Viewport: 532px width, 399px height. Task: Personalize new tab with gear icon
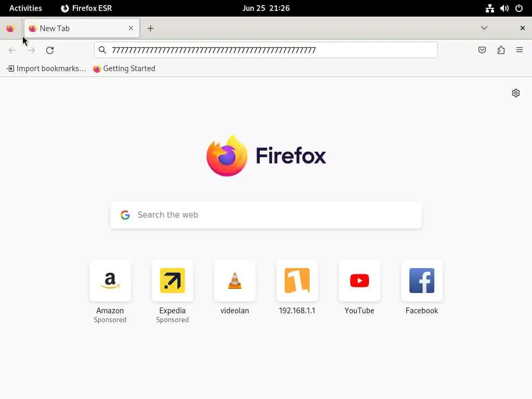pyautogui.click(x=516, y=93)
